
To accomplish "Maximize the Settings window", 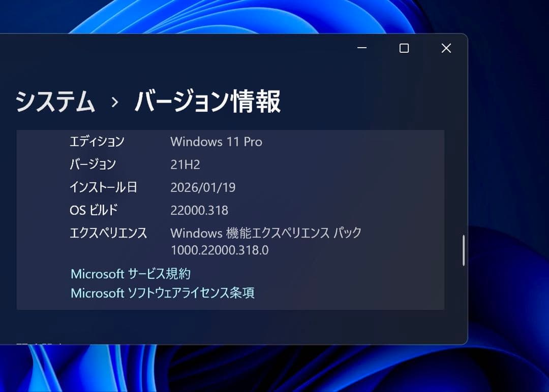I will tap(404, 48).
